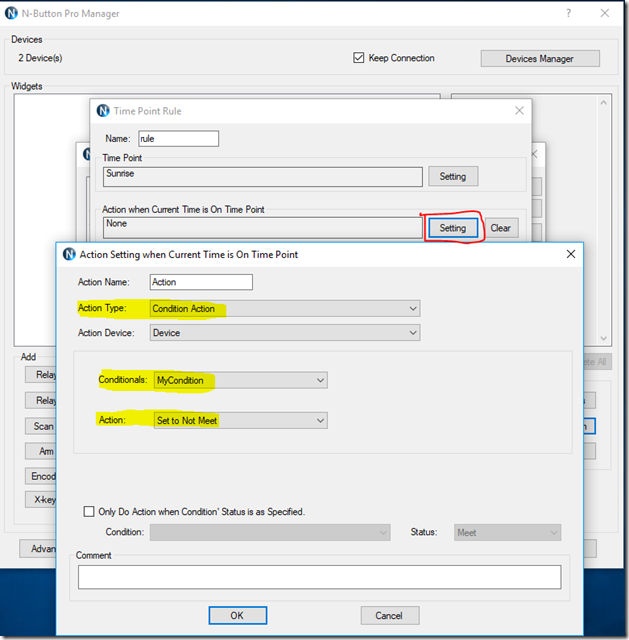Click the Arm button in Add group
629x640 pixels.
(40, 451)
